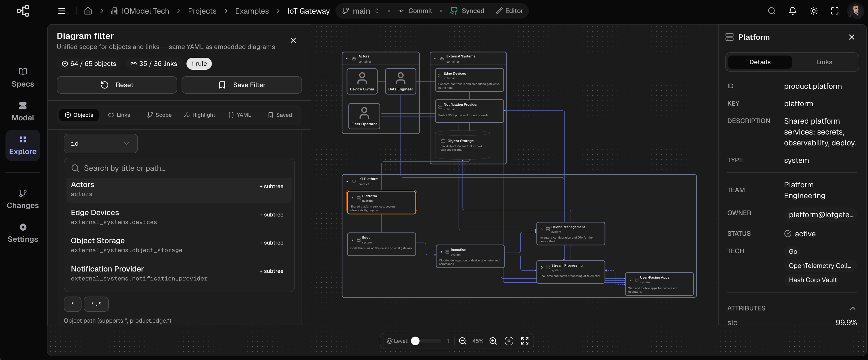Collapse the ATTRIBUTES section
The image size is (868, 360).
[852, 308]
